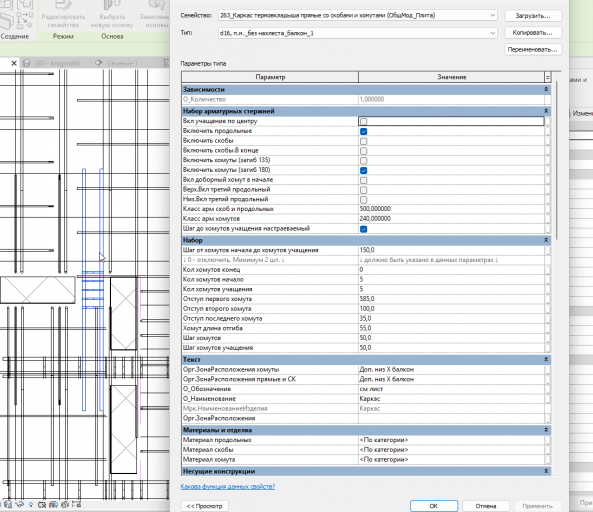Toggle Вкл учащение по центру checkbox

tap(363, 121)
